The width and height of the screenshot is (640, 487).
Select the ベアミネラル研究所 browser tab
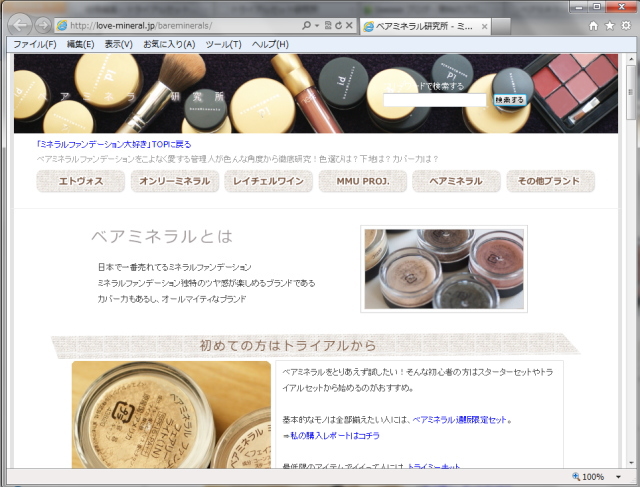(425, 27)
